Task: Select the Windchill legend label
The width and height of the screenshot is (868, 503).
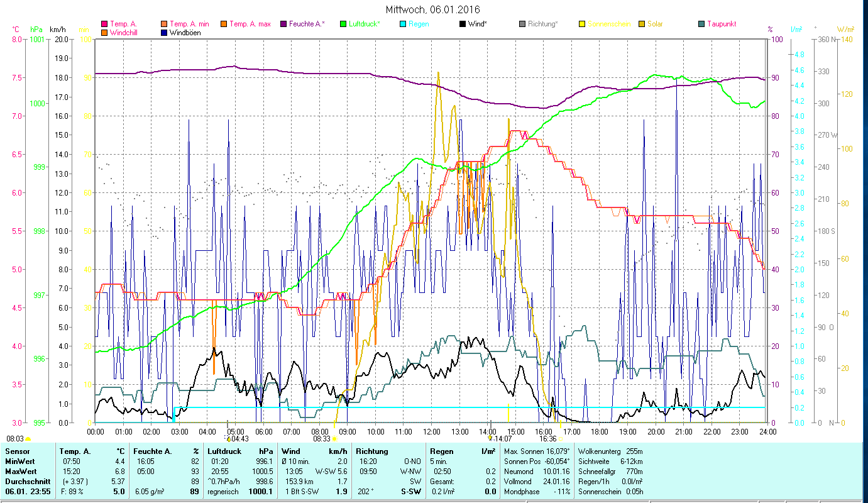Action: point(124,33)
